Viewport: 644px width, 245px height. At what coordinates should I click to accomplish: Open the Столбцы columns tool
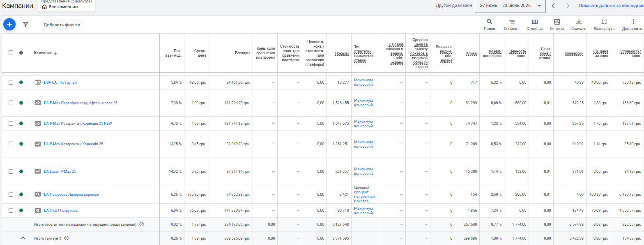[534, 25]
